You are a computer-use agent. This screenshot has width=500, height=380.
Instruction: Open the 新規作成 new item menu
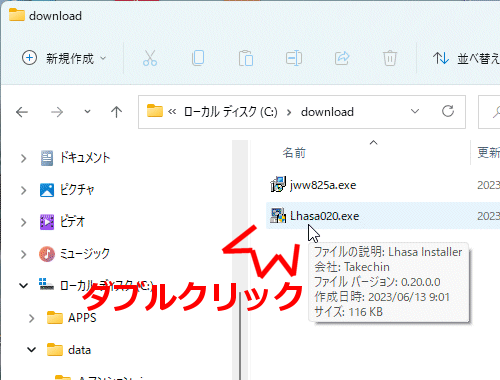point(64,58)
